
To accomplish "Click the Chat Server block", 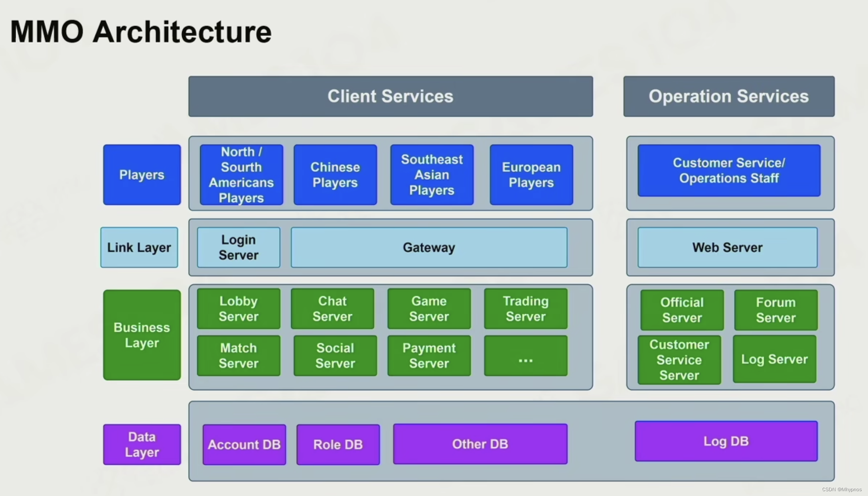I will click(x=332, y=309).
